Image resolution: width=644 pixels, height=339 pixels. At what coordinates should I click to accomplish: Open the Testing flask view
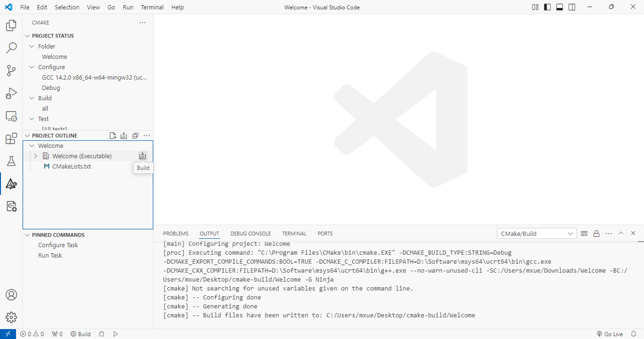point(11,161)
